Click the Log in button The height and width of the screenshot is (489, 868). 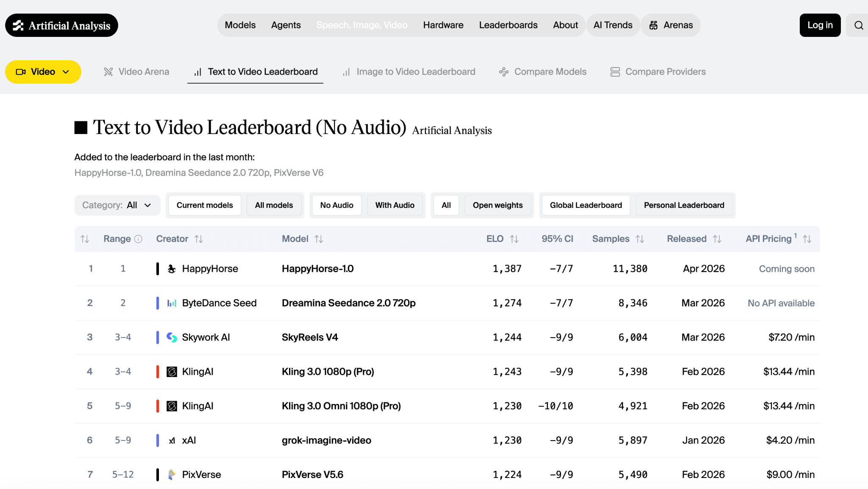(819, 25)
